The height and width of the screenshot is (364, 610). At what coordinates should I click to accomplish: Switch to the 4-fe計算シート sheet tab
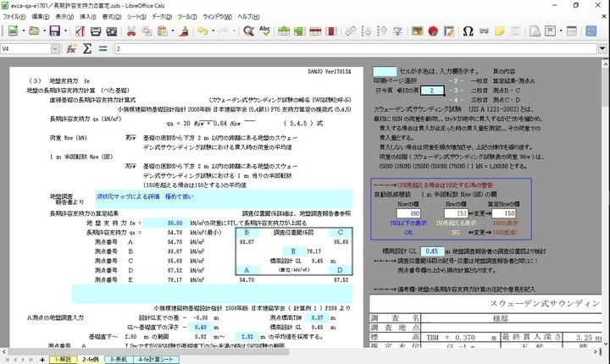point(156,359)
